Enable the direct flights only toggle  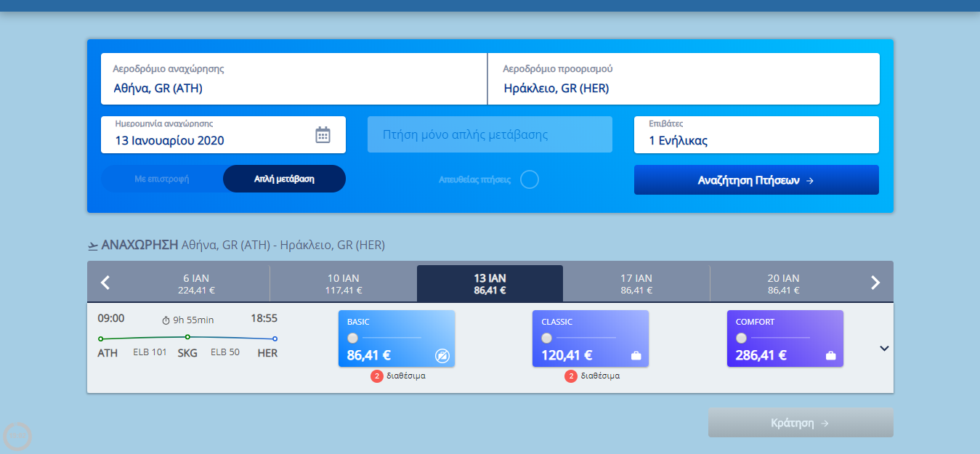[x=530, y=179]
